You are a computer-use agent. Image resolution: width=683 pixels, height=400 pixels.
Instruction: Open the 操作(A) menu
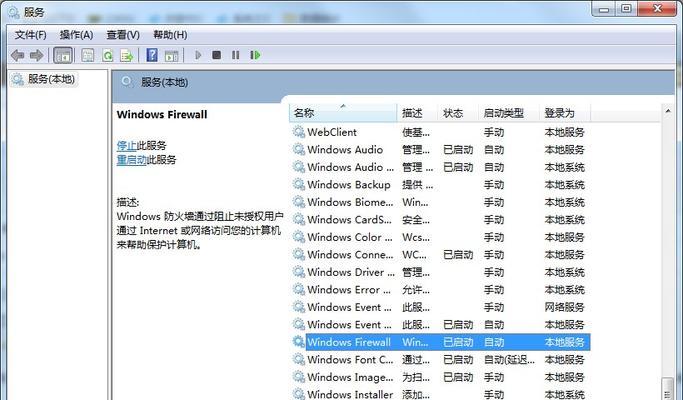click(x=76, y=35)
